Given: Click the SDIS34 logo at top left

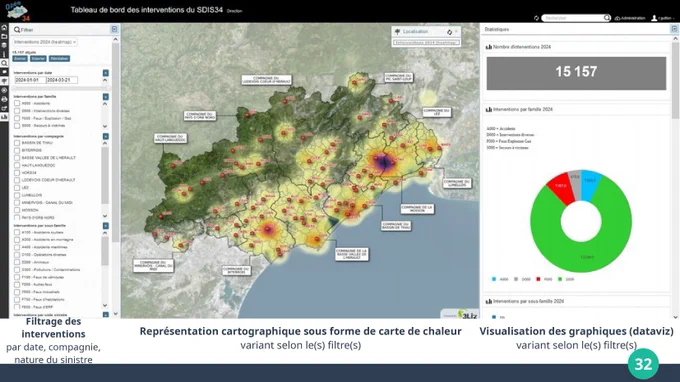Looking at the screenshot, I should point(18,12).
